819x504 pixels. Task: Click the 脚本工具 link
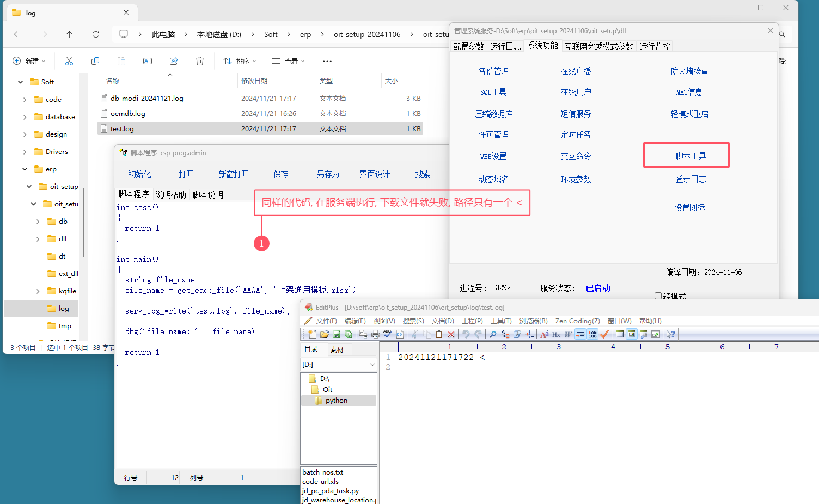click(x=690, y=156)
